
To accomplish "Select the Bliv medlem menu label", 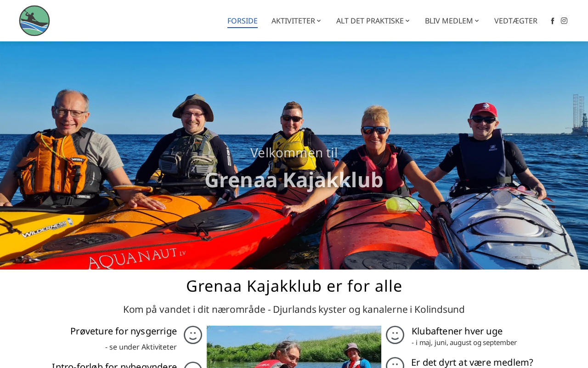I will click(x=449, y=21).
